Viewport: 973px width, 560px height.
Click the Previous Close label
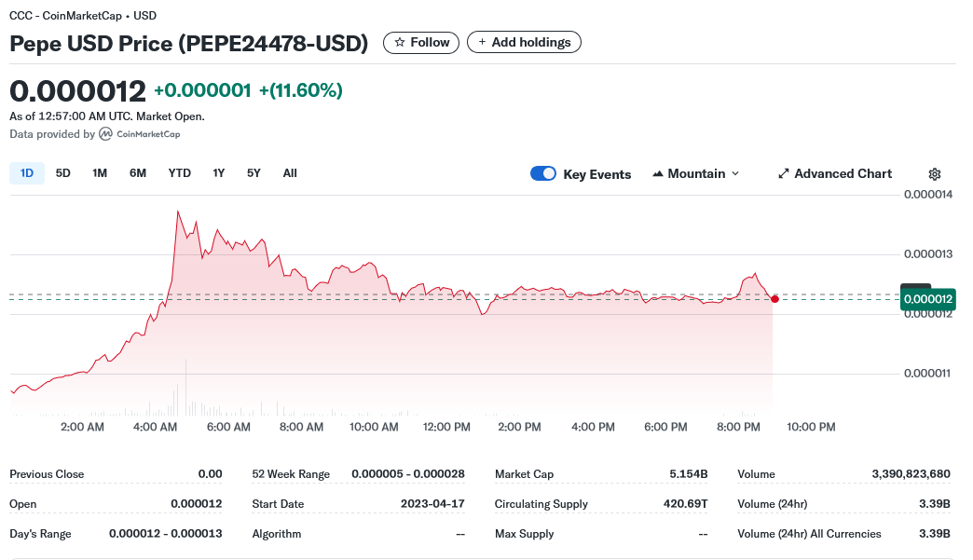coord(47,473)
